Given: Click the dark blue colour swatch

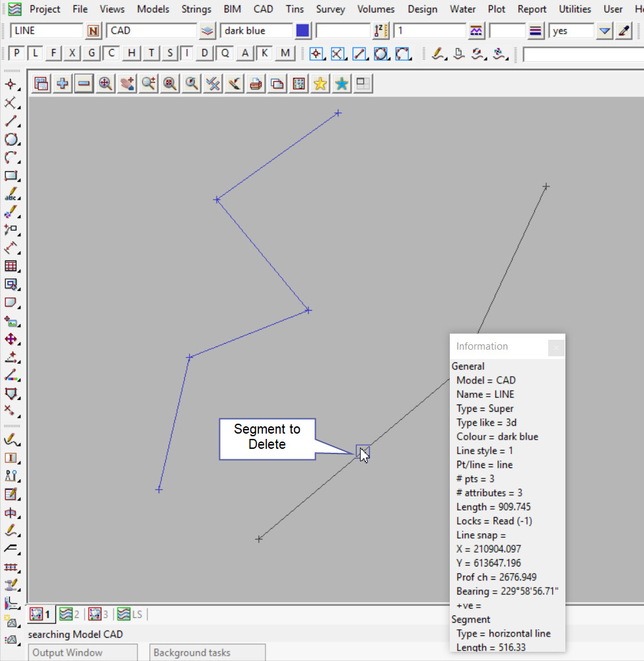Looking at the screenshot, I should (x=303, y=31).
